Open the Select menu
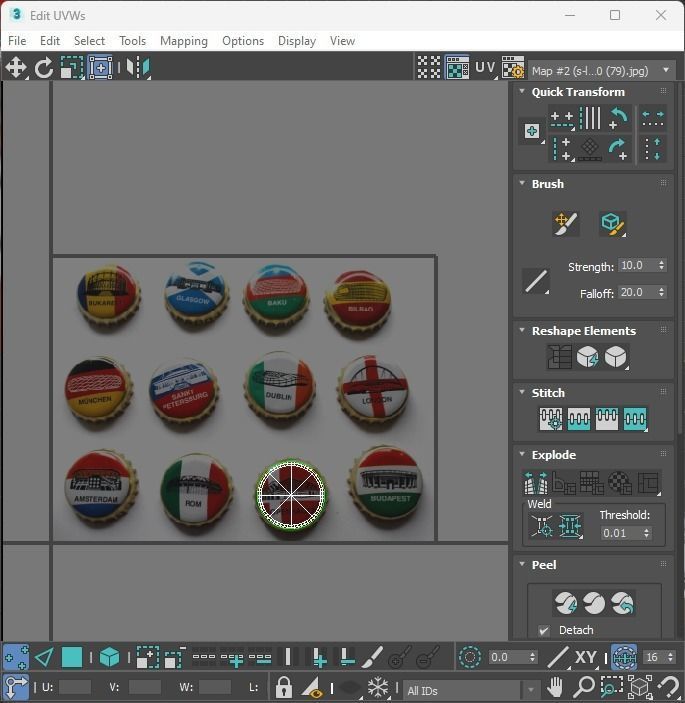The image size is (685, 703). 89,41
